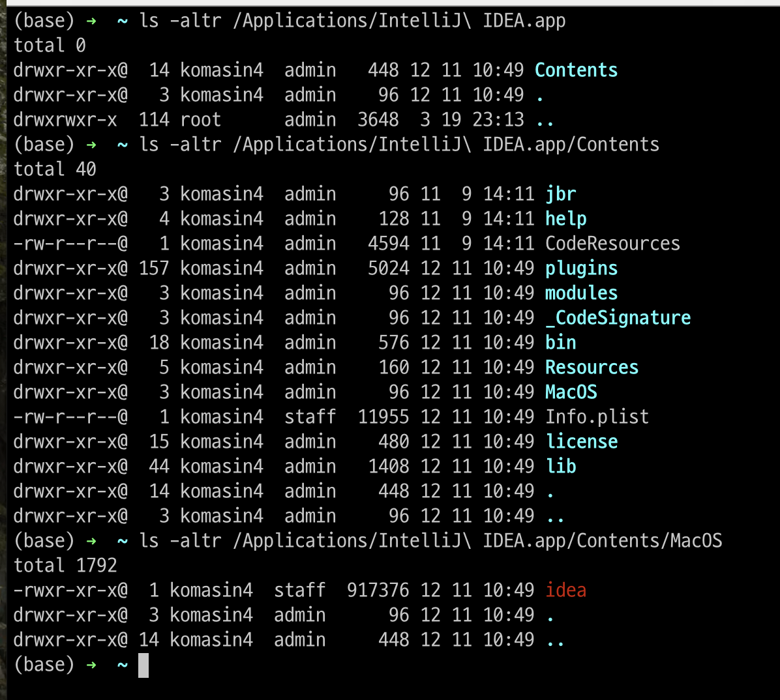
Task: Click the 'Resources' directory name
Action: coord(592,368)
